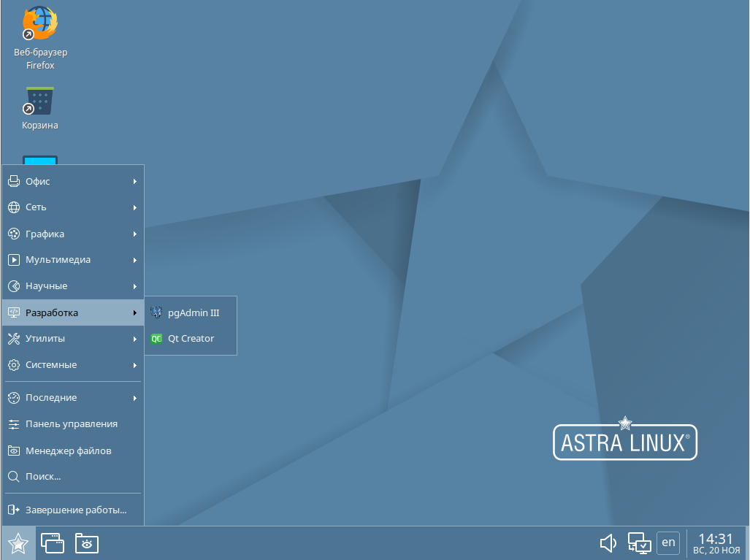Image resolution: width=750 pixels, height=560 pixels.
Task: Open the Офис menu category
Action: click(73, 181)
